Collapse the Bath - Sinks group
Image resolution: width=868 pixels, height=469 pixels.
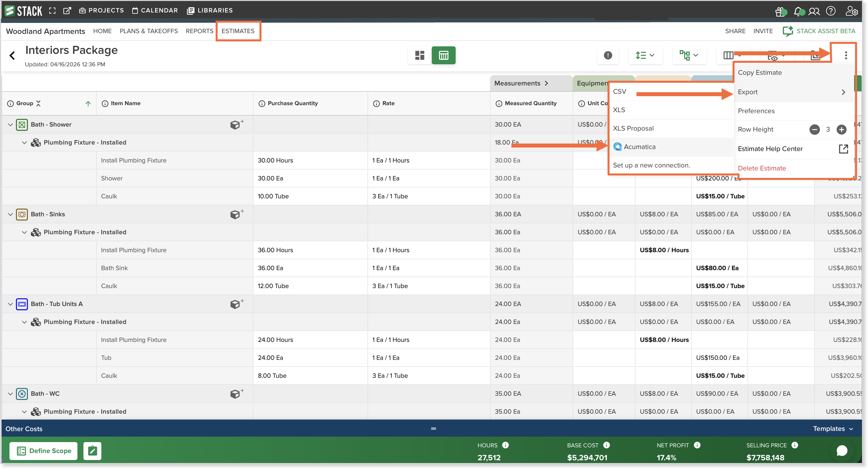pos(10,214)
